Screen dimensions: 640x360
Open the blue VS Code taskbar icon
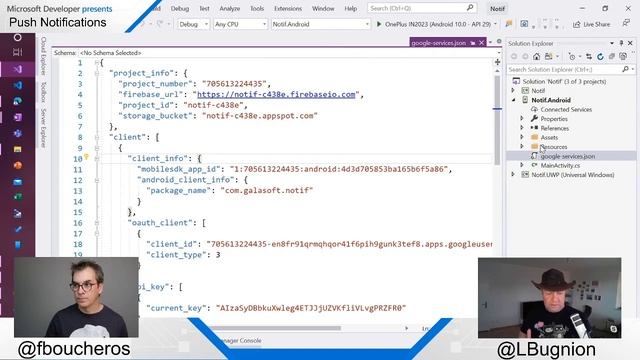(x=18, y=85)
